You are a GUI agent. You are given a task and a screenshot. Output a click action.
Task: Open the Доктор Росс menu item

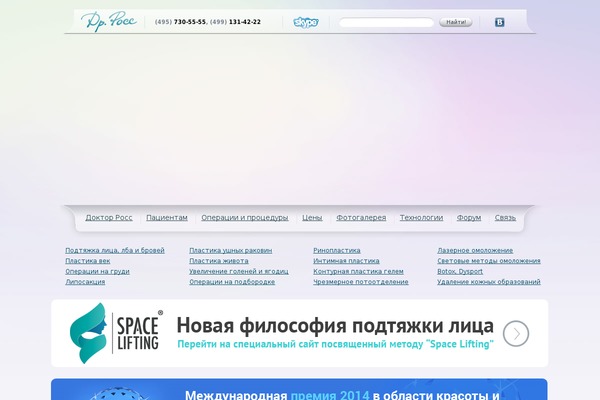coord(109,217)
